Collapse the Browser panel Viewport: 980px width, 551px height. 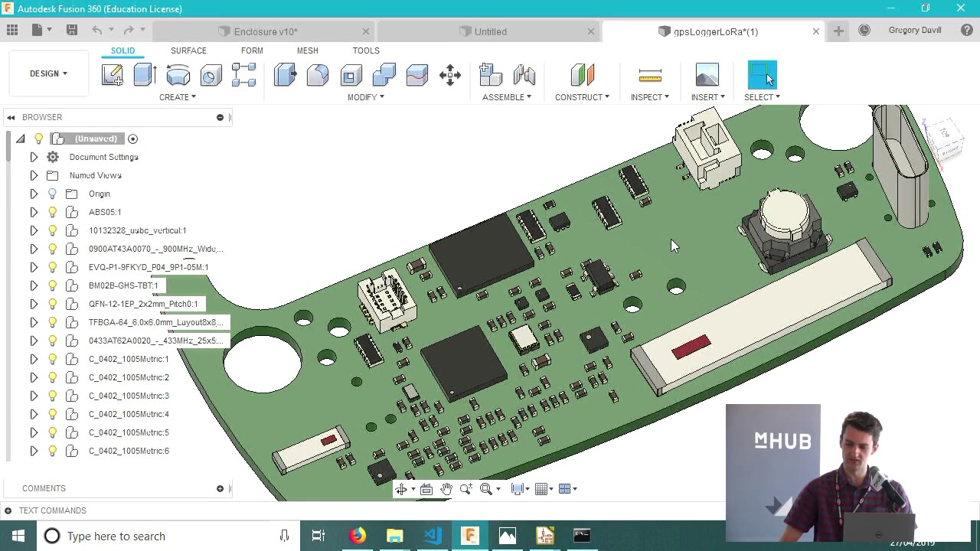pyautogui.click(x=11, y=117)
